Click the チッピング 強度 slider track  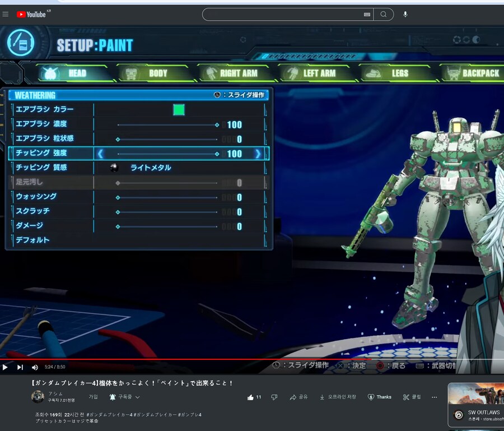(x=168, y=154)
